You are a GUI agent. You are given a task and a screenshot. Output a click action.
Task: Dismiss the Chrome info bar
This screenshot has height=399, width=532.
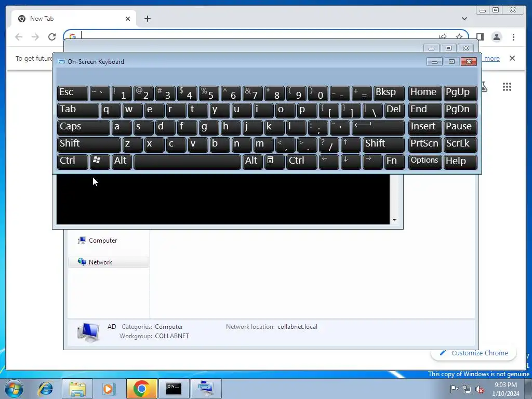512,58
